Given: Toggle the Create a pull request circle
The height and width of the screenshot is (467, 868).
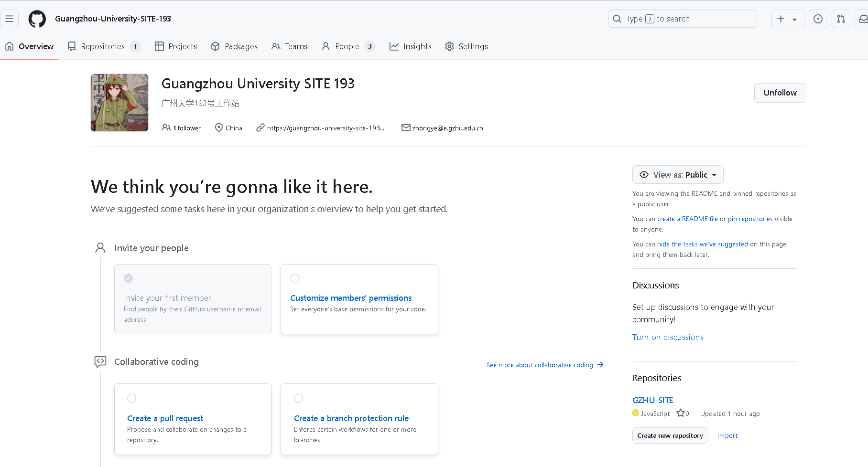Looking at the screenshot, I should click(x=131, y=398).
